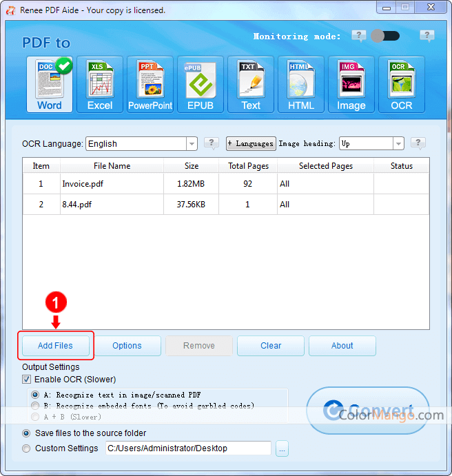Click the Total Pages column header

pos(248,166)
